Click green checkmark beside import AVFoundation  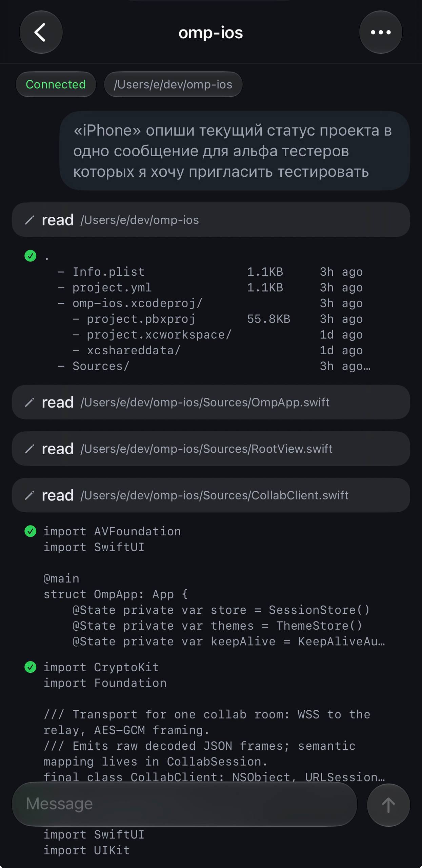[x=31, y=531]
